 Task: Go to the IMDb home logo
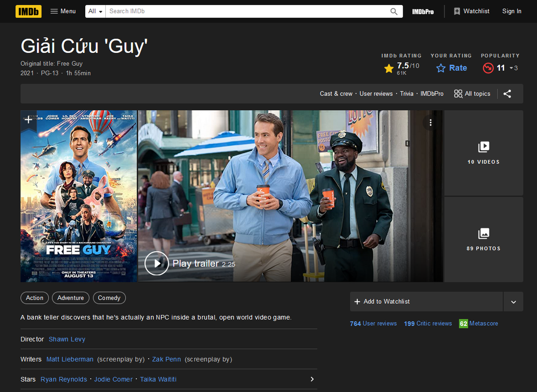28,11
